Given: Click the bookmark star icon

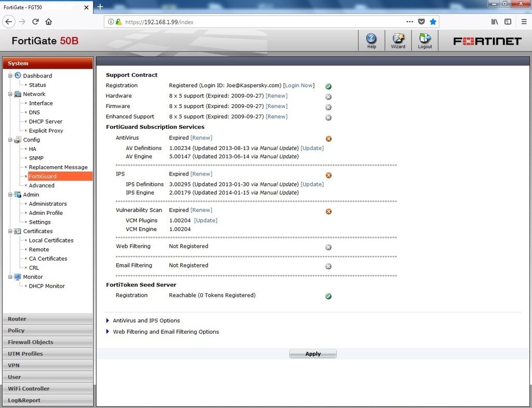Looking at the screenshot, I should point(433,22).
